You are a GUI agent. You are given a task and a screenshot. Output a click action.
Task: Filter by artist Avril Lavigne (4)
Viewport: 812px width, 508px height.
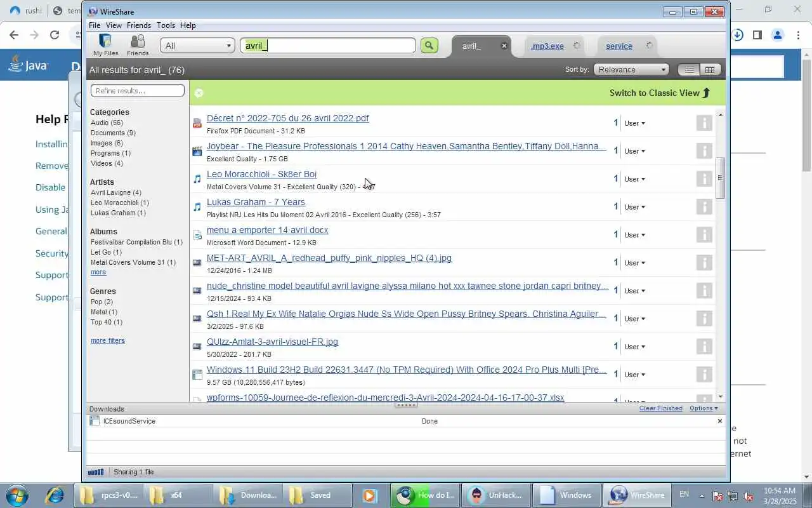(x=116, y=192)
